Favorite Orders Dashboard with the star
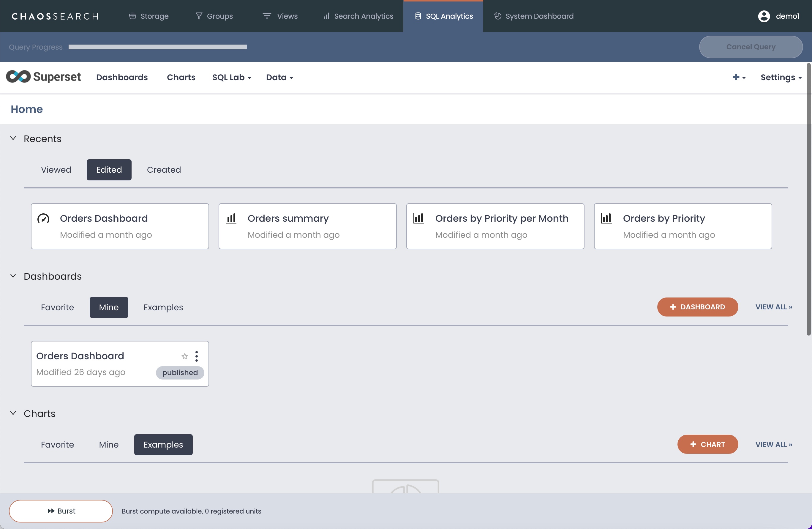 point(184,356)
